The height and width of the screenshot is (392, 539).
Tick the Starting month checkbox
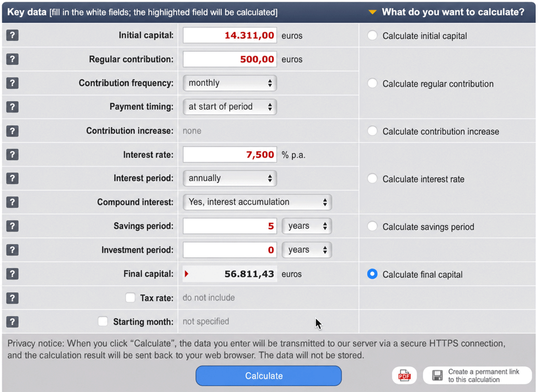tap(103, 321)
